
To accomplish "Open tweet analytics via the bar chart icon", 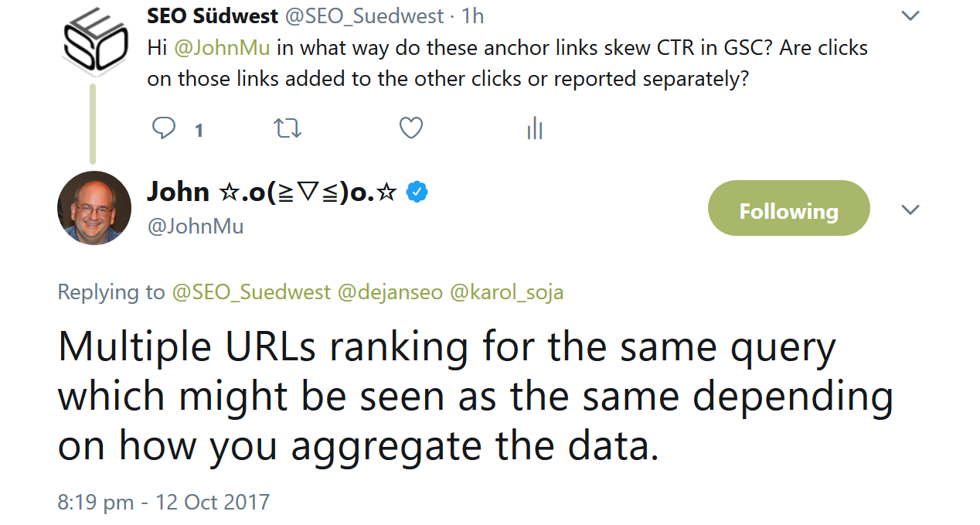I will 534,128.
